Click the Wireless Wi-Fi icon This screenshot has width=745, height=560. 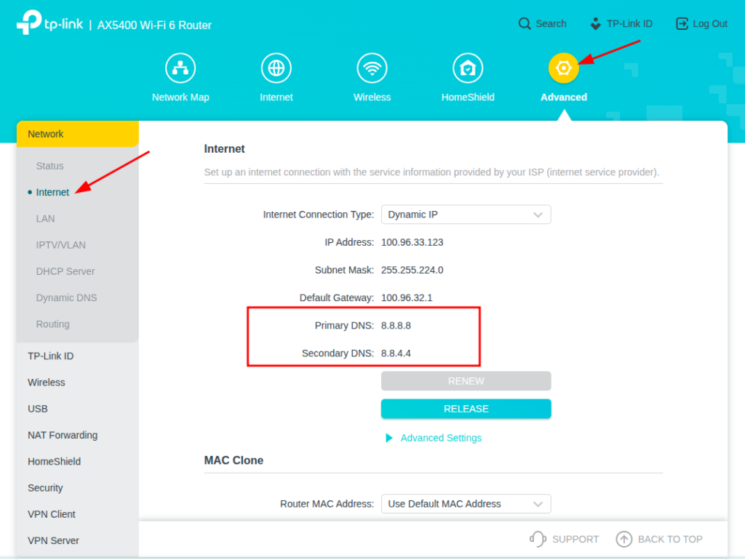[372, 68]
